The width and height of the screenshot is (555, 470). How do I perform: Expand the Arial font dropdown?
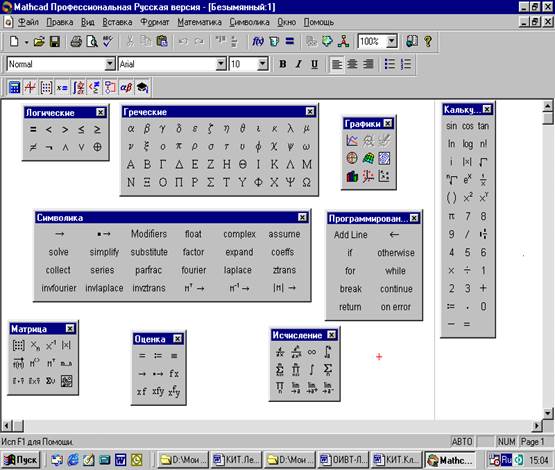[221, 64]
